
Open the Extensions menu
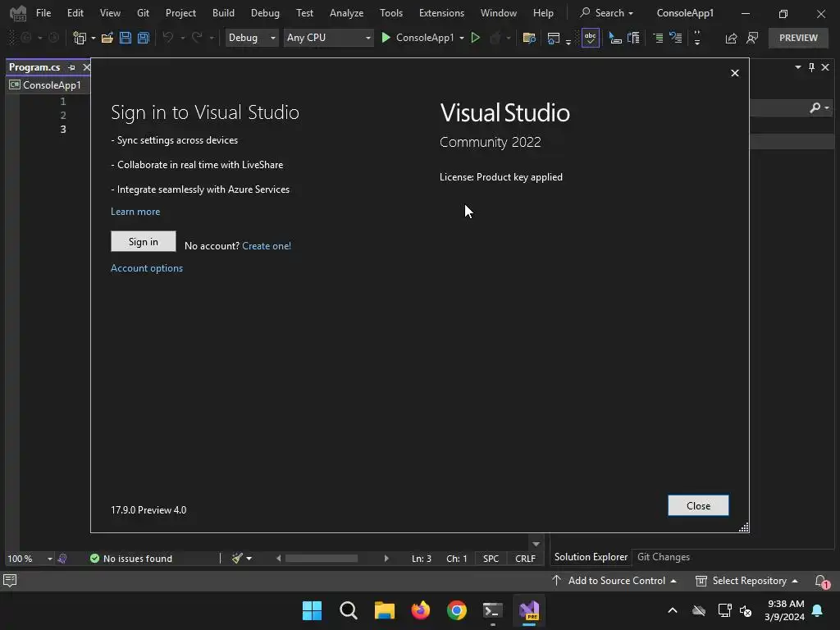(441, 13)
